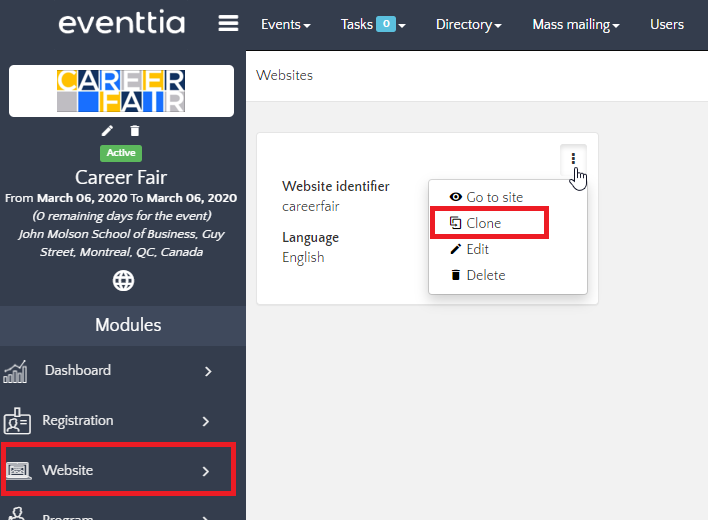Open the three-dot website options menu
The height and width of the screenshot is (520, 708).
click(573, 158)
